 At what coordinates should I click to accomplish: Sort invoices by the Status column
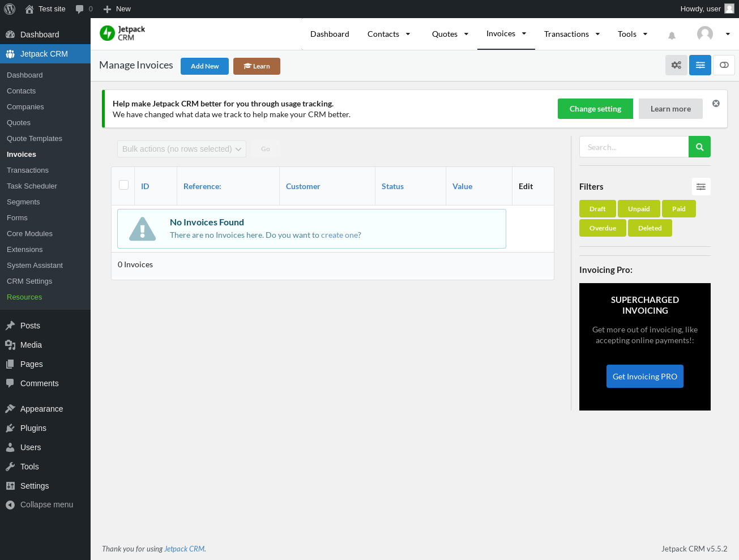coord(392,186)
